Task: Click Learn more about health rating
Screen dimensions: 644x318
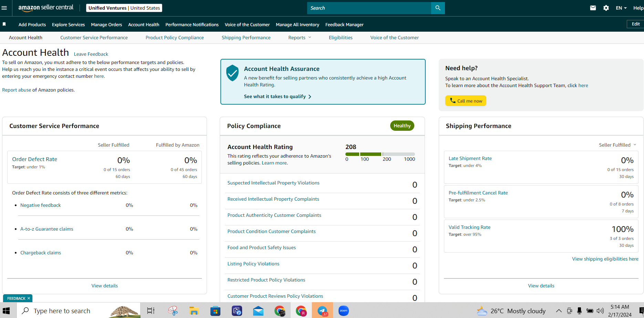Action: coord(274,163)
